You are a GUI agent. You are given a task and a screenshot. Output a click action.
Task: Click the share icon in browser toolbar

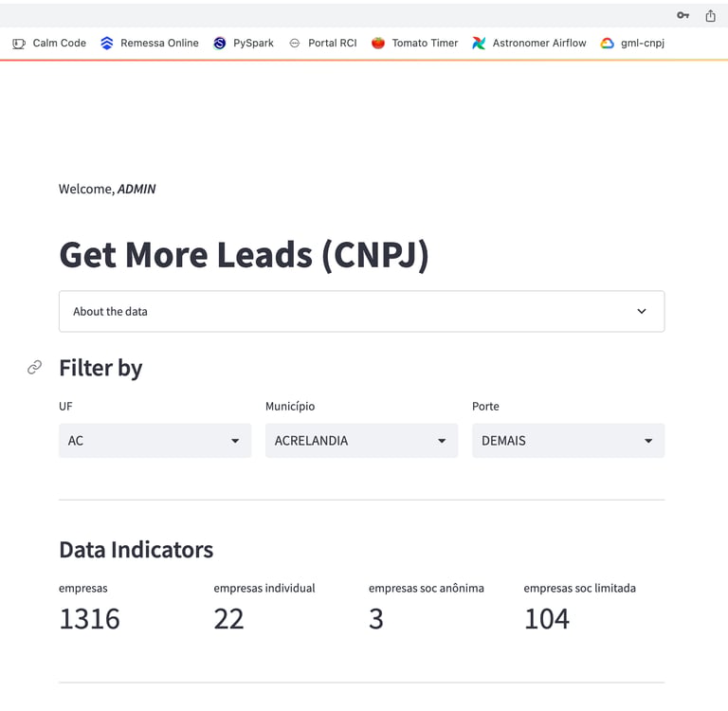coord(710,15)
